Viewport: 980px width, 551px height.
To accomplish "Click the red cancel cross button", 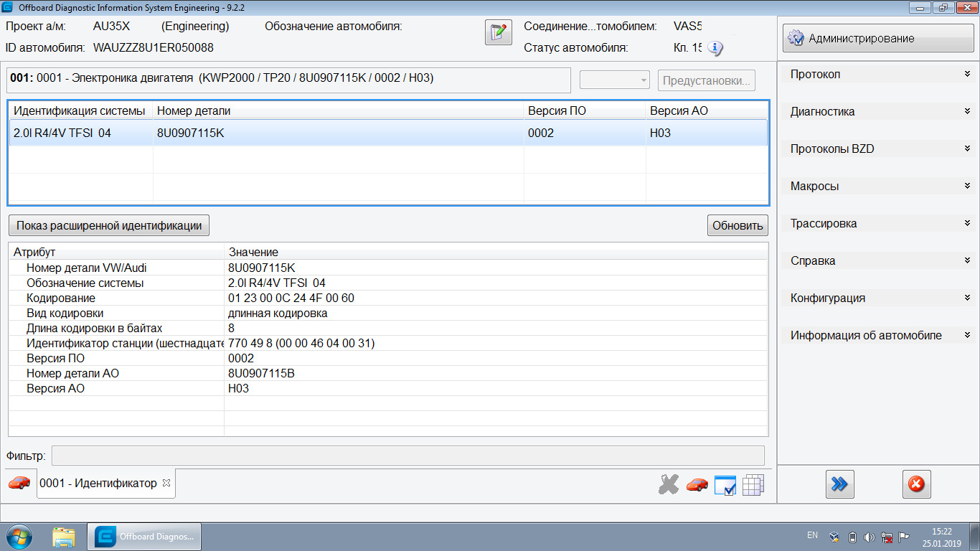I will click(916, 484).
